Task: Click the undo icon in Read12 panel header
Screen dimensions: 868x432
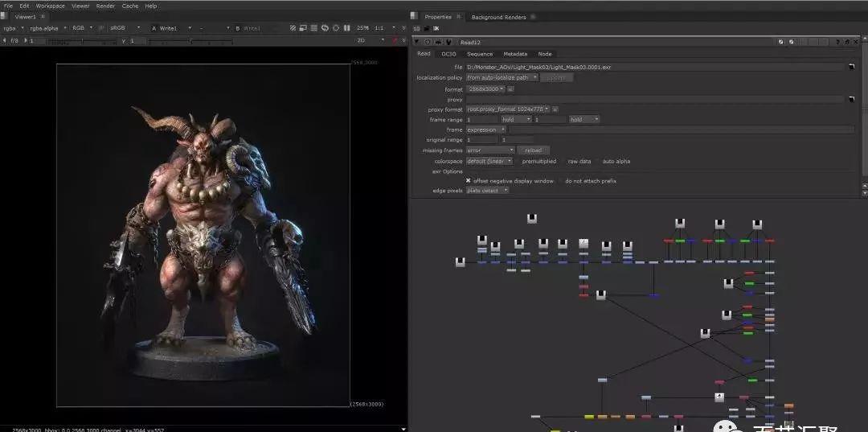Action: tap(781, 42)
